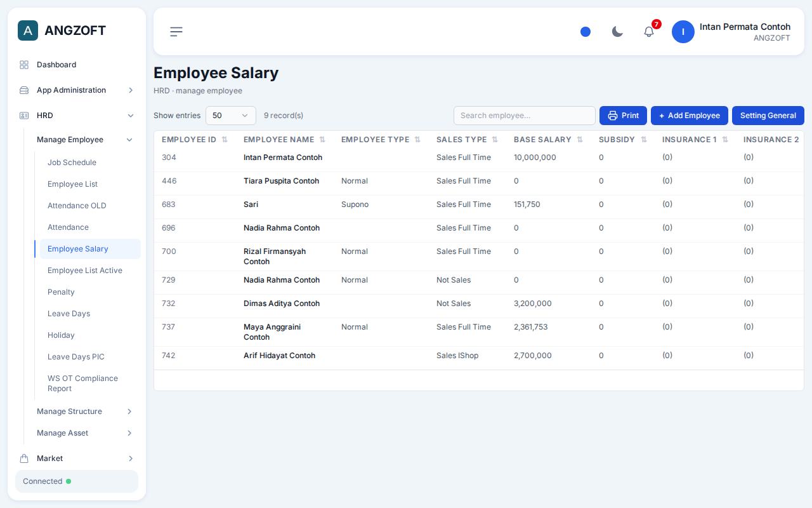The image size is (812, 508).
Task: Sort by Employee Type column
Action: coord(417,140)
